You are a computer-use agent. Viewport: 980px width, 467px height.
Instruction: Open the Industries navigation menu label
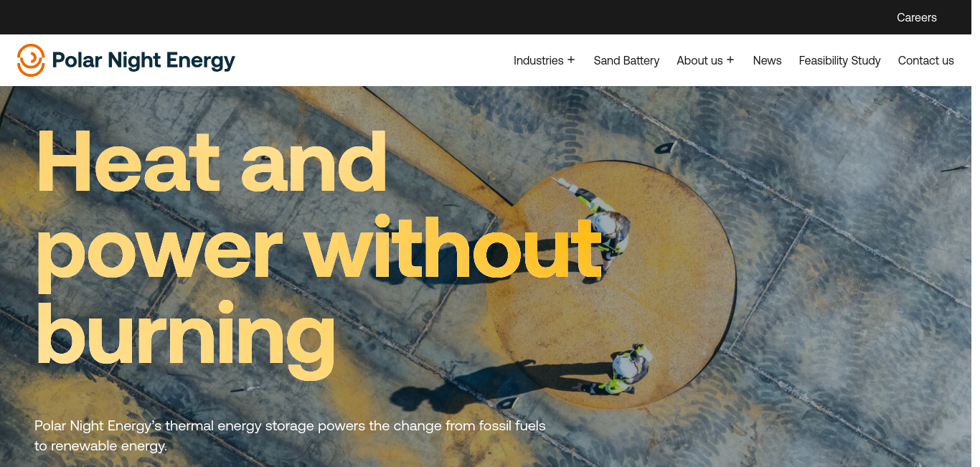538,60
